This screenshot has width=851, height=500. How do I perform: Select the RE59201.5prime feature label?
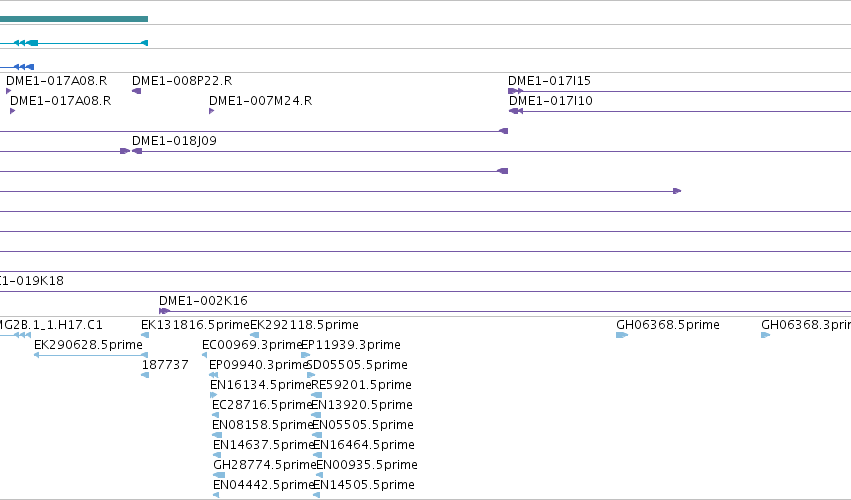361,385
